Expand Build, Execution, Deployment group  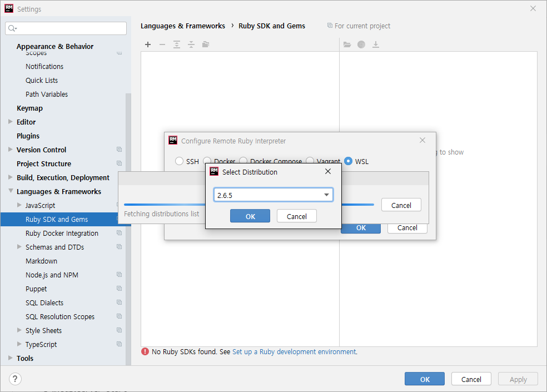pyautogui.click(x=11, y=177)
